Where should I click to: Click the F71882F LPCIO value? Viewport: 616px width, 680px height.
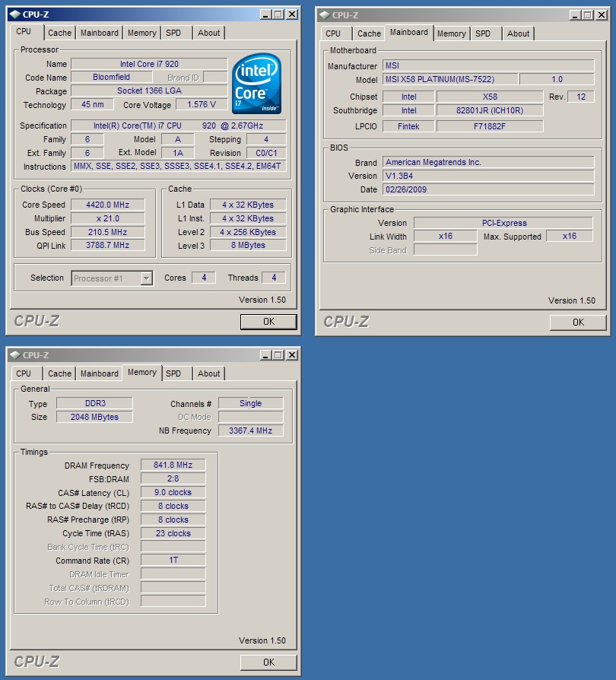click(x=490, y=126)
